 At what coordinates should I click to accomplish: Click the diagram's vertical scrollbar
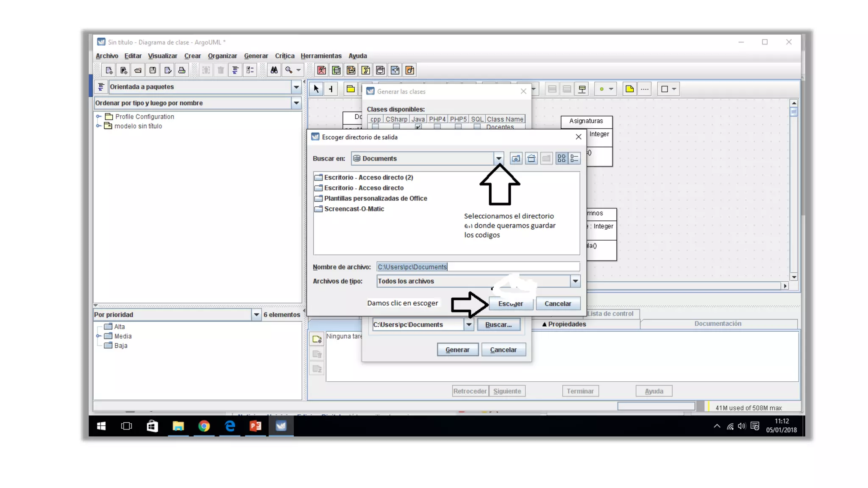point(794,191)
